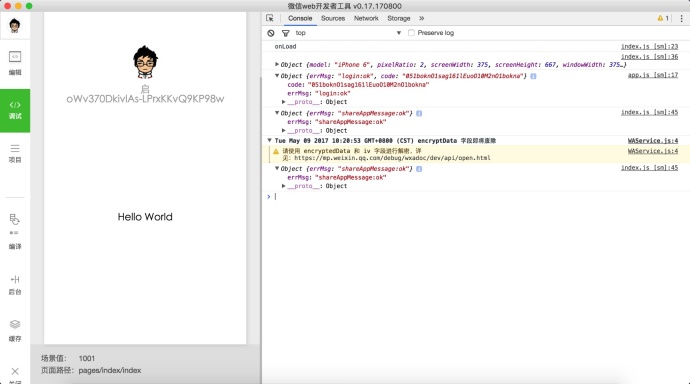The image size is (690, 384).
Task: Open the DevTools three-dot menu
Action: [x=681, y=18]
